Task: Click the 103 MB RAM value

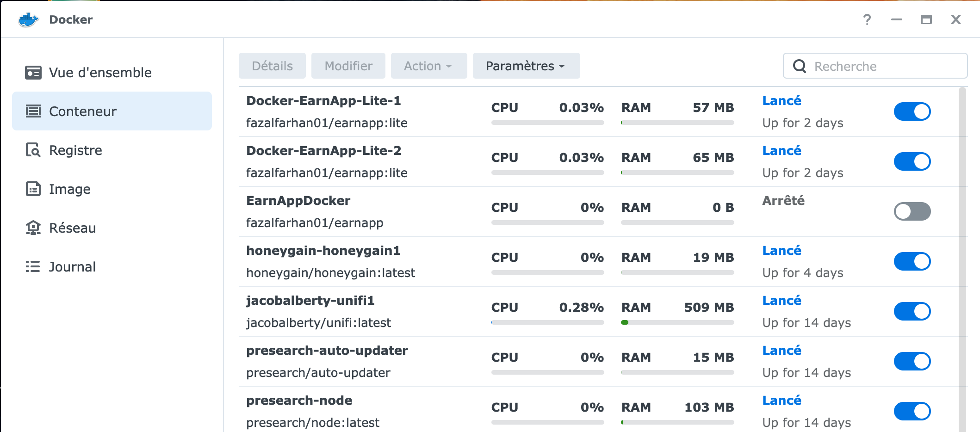Action: 709,407
